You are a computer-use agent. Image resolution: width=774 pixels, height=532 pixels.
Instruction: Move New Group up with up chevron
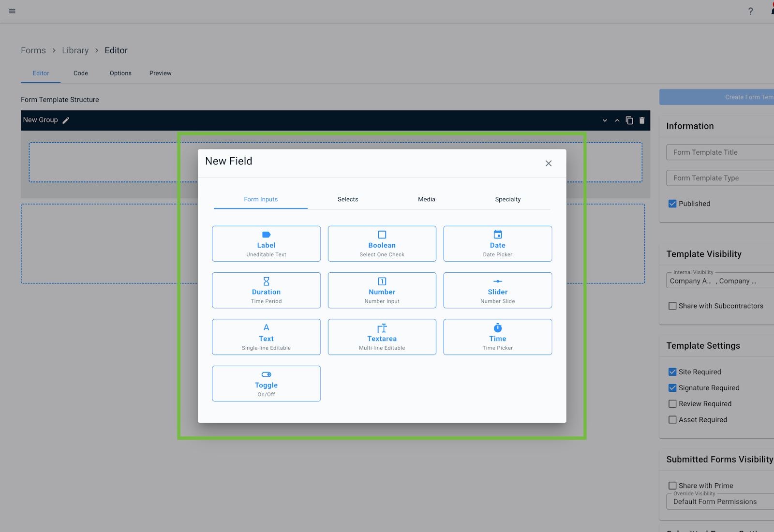pyautogui.click(x=617, y=120)
